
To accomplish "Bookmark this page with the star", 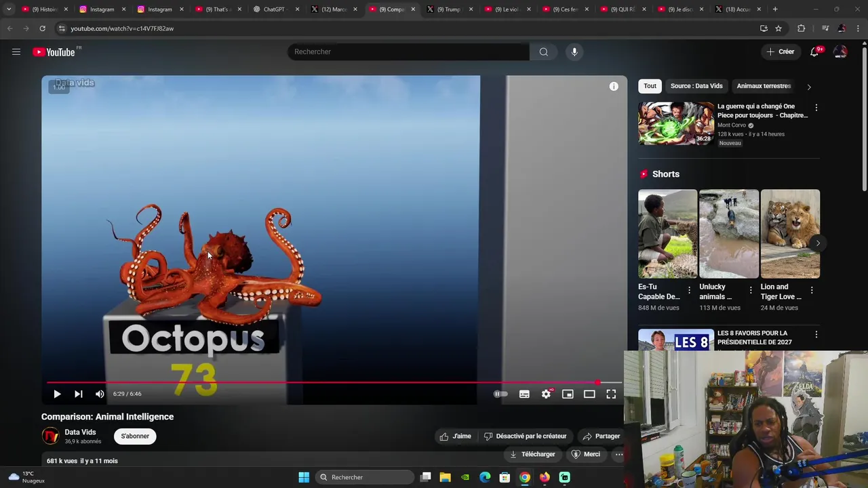I will pyautogui.click(x=778, y=28).
